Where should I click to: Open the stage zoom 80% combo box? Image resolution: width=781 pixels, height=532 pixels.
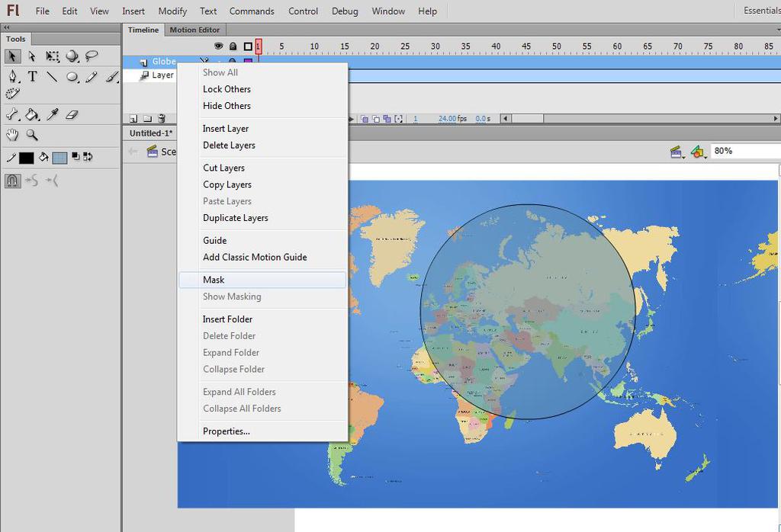click(x=744, y=151)
